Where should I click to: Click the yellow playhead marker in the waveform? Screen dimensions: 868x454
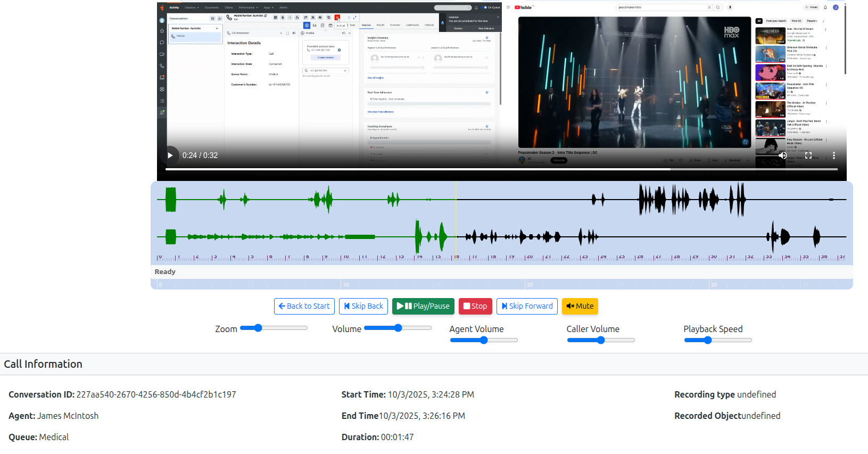(456, 221)
